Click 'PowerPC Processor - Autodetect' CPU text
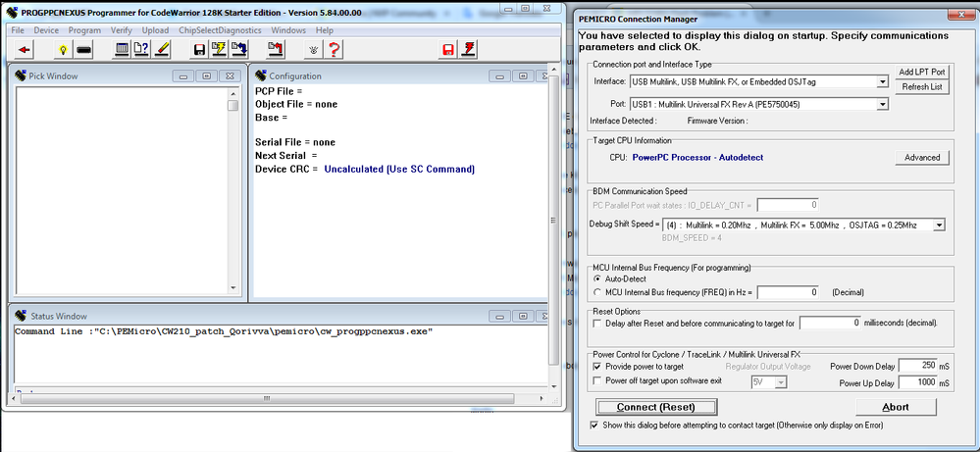 (x=697, y=157)
